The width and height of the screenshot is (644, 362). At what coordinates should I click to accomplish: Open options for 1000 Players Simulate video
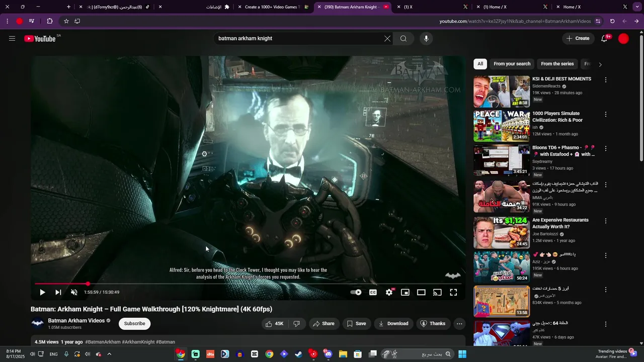coord(606,114)
